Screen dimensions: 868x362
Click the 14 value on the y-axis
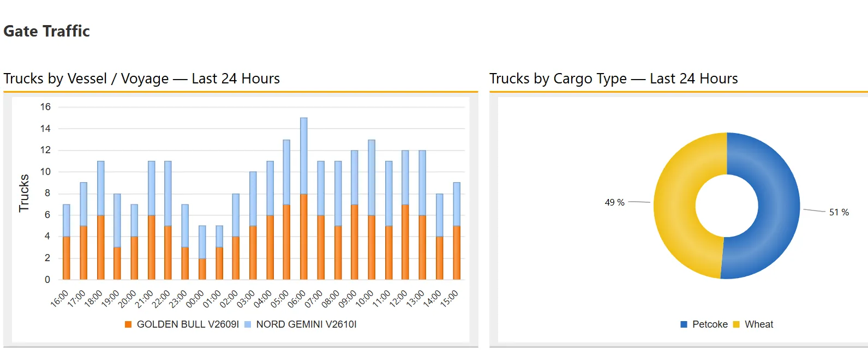pyautogui.click(x=45, y=129)
